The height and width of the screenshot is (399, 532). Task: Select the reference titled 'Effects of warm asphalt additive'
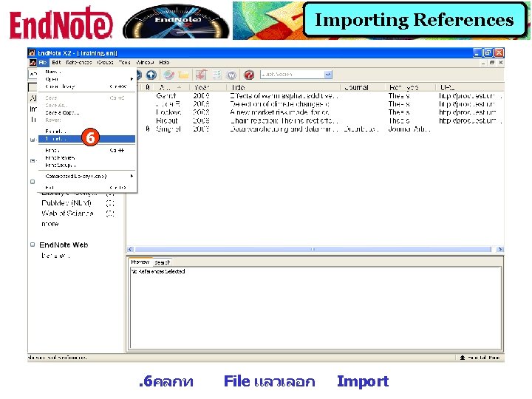tap(284, 95)
